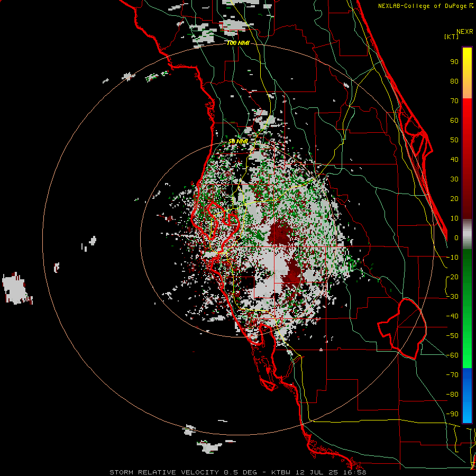476x476 pixels.
Task: Click the positive 20 scale value
Action: tap(454, 198)
